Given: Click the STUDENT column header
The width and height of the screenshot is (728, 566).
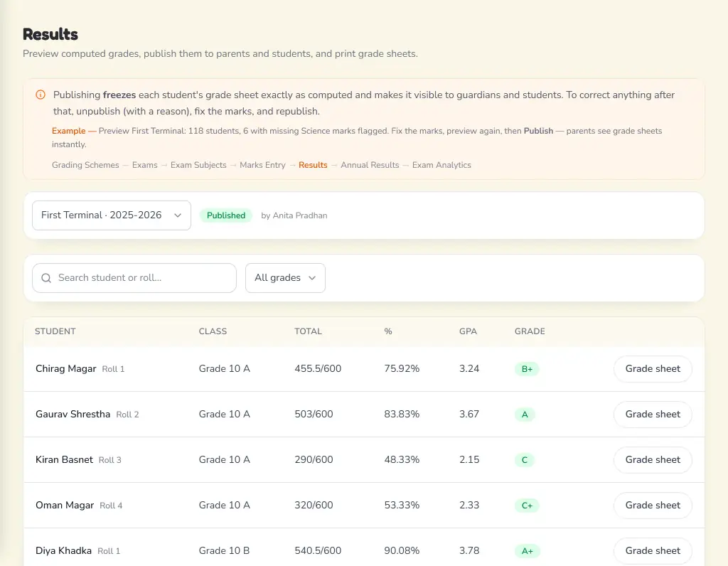Looking at the screenshot, I should [x=55, y=331].
